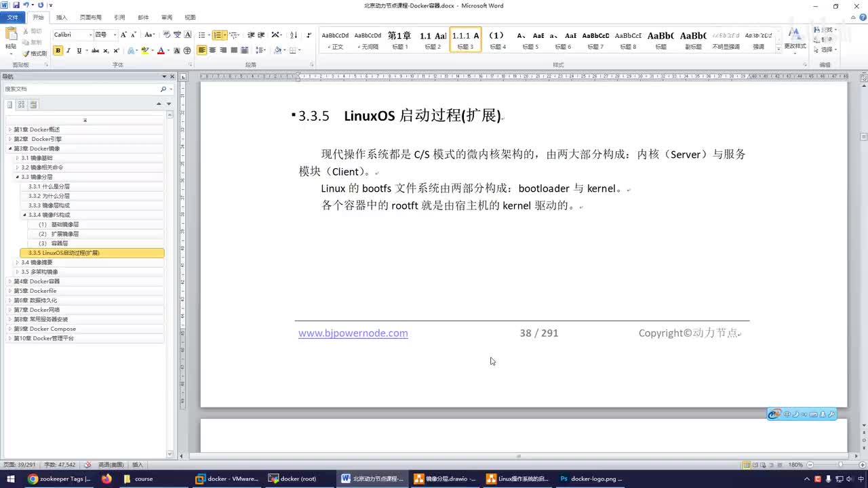Collapse 第3章 Docker镜像 in navigation
The height and width of the screenshot is (488, 868).
tap(9, 148)
